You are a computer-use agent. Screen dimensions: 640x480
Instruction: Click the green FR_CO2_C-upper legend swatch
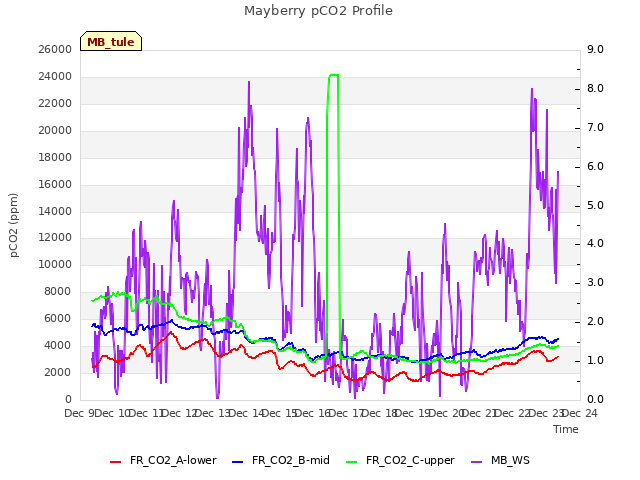pyautogui.click(x=351, y=461)
